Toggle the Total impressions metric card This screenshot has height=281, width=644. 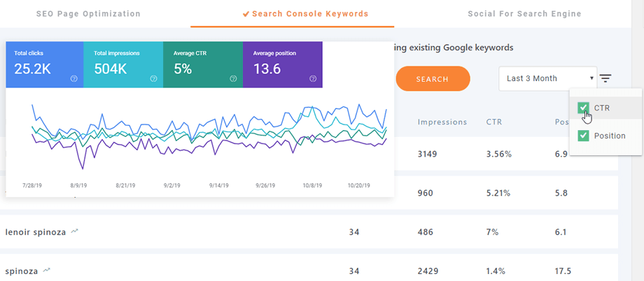123,64
